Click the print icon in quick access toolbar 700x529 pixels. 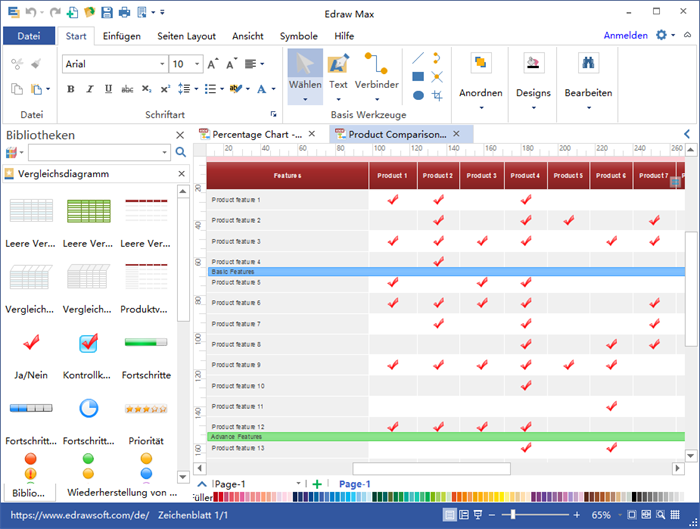[x=124, y=12]
